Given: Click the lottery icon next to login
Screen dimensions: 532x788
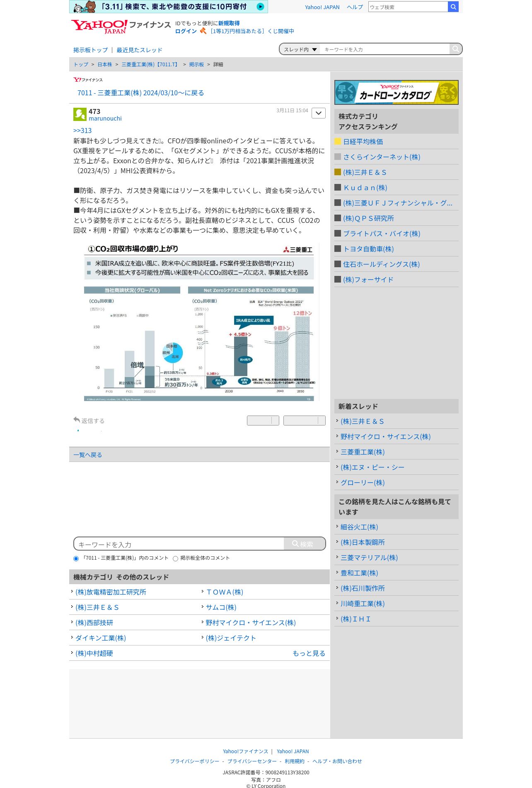Looking at the screenshot, I should pos(203,31).
